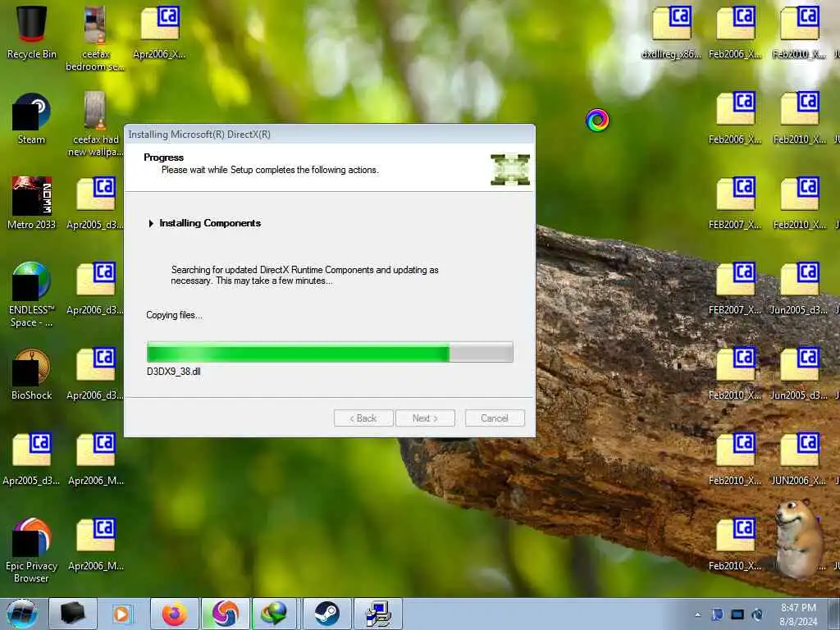Select the BioShock desktop shortcut
The height and width of the screenshot is (630, 840).
click(x=31, y=374)
